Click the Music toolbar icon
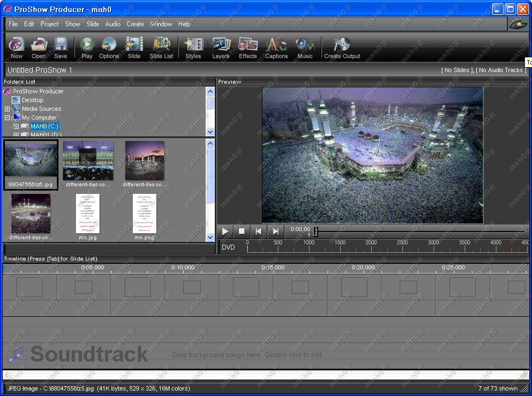The height and width of the screenshot is (396, 532). coord(305,47)
